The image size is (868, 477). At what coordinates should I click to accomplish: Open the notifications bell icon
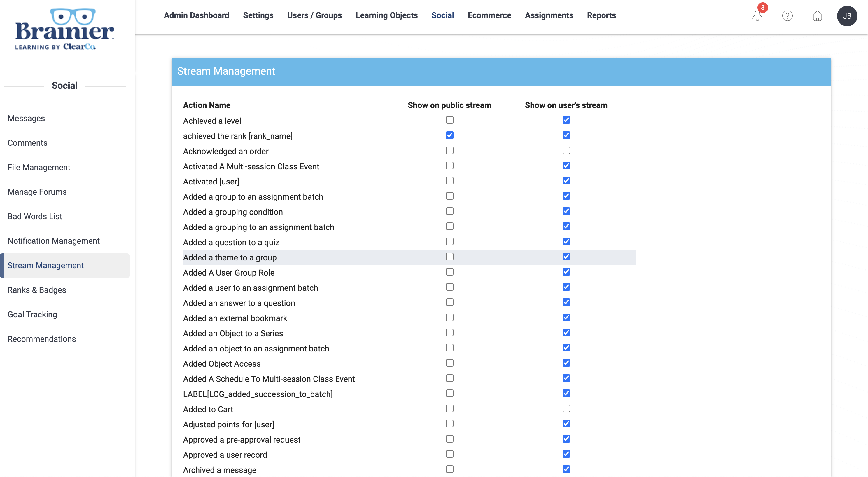pyautogui.click(x=757, y=16)
